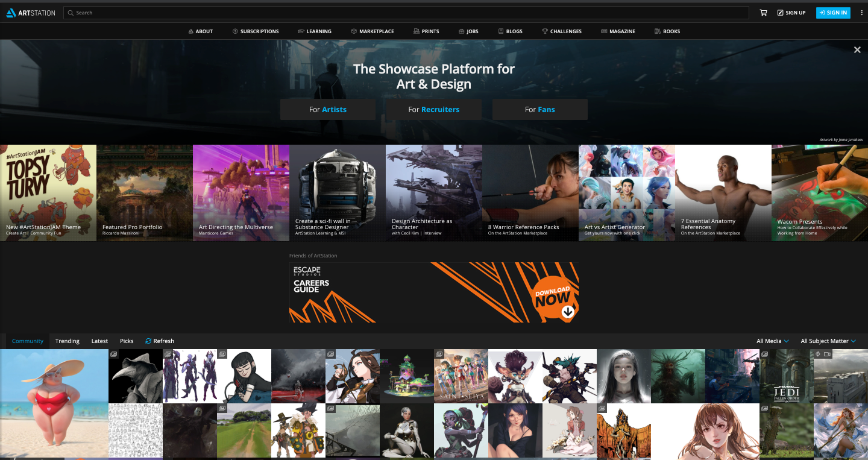Open the All Subject Matter dropdown
The width and height of the screenshot is (868, 460).
(x=827, y=341)
